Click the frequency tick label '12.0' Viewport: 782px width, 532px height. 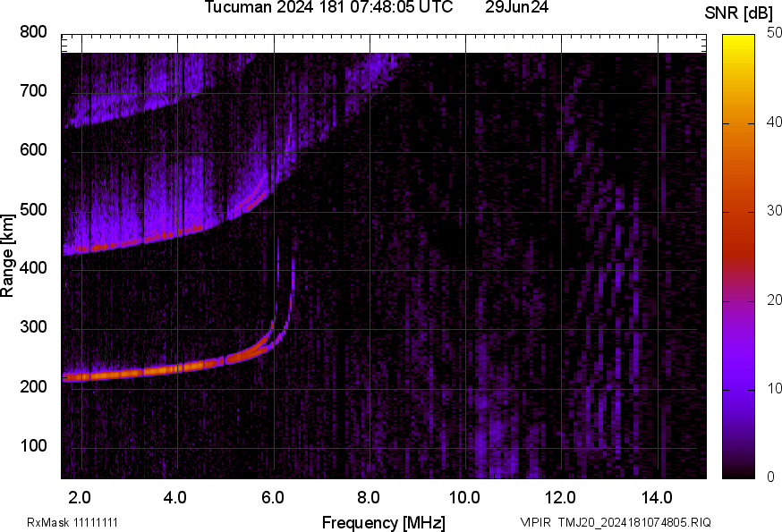(x=561, y=497)
